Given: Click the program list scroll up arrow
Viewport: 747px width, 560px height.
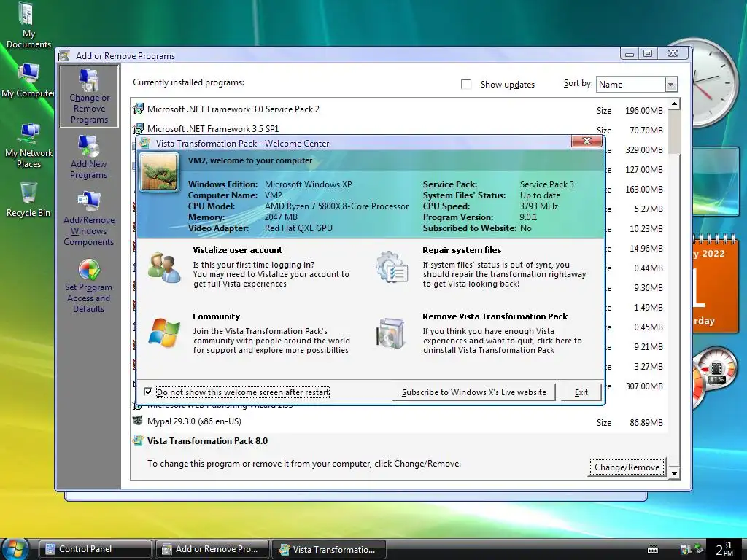Looking at the screenshot, I should point(674,104).
